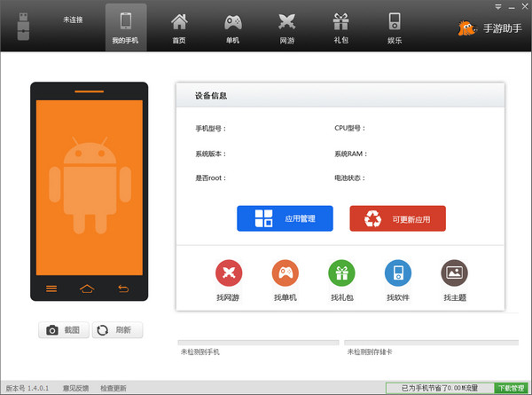Viewport: 532px width, 395px height.
Task: Click the 意见反馈 feedback link
Action: [75, 388]
